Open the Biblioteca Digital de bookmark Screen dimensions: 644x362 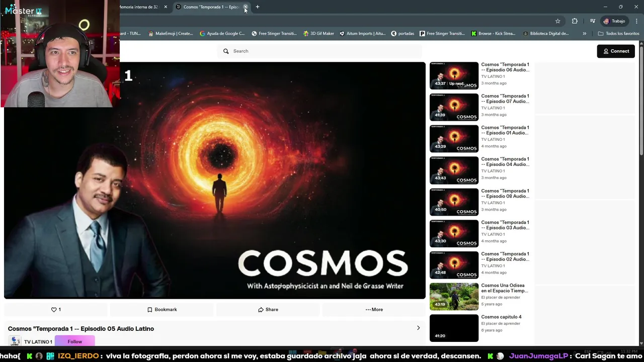pos(546,34)
